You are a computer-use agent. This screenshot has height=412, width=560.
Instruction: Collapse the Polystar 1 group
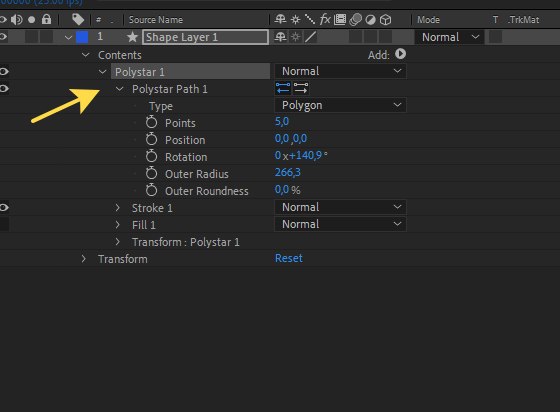(x=102, y=72)
